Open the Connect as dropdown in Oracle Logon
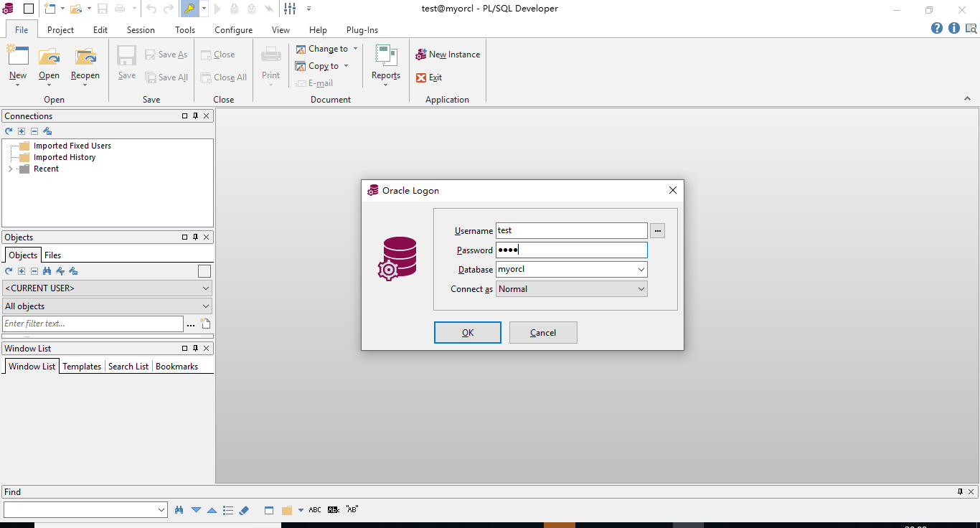The image size is (980, 528). click(x=641, y=289)
